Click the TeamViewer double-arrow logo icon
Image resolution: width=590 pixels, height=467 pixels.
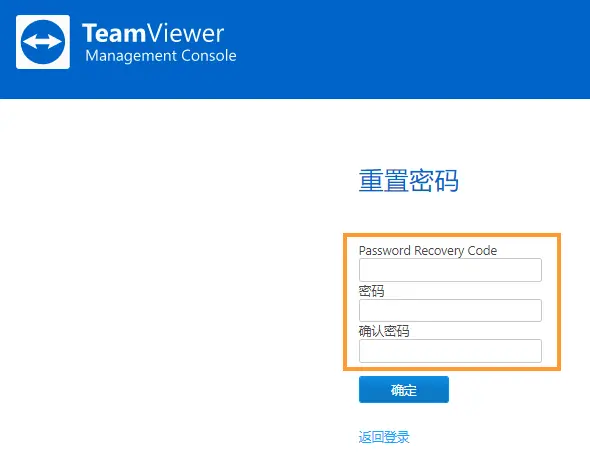(43, 42)
